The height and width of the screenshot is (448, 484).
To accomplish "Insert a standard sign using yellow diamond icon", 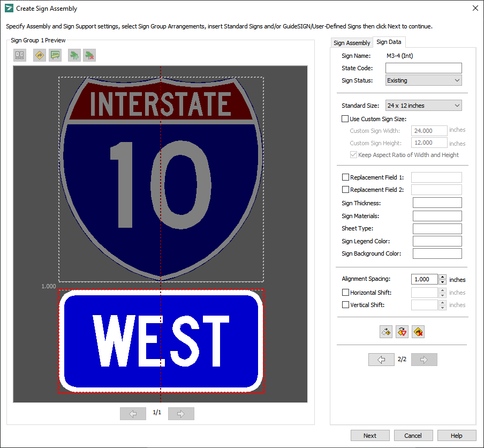I will coord(40,55).
